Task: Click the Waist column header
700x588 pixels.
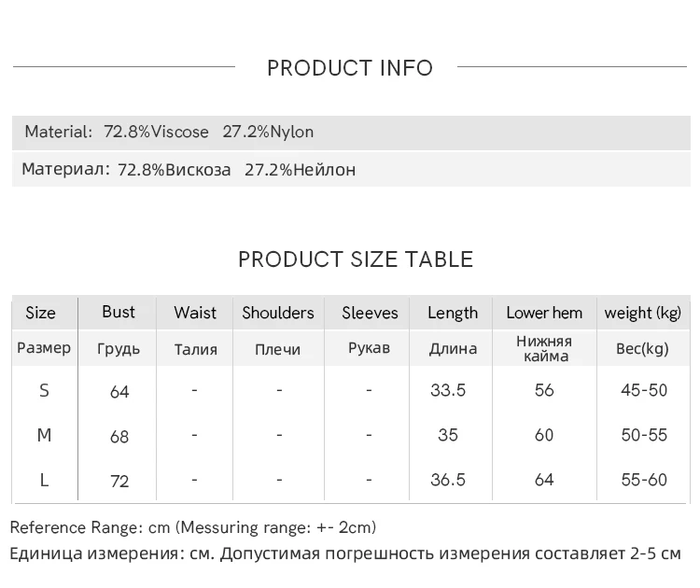Action: (195, 313)
